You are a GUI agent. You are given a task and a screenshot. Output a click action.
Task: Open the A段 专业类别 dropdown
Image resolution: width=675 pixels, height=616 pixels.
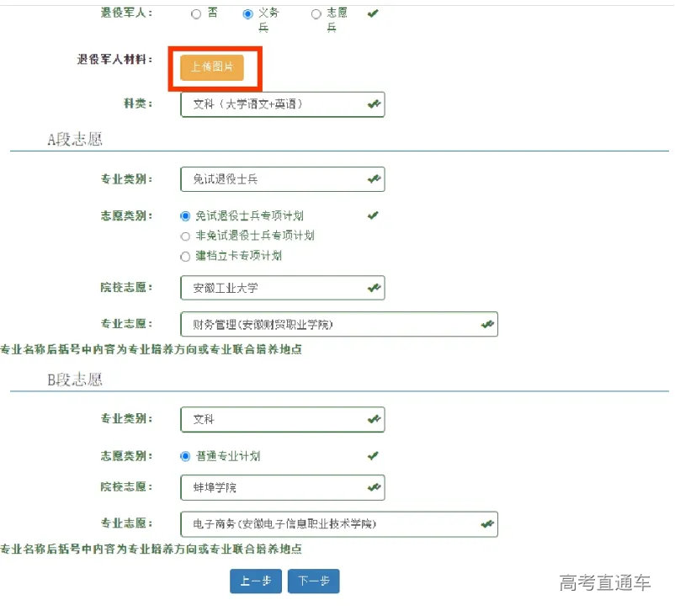pyautogui.click(x=283, y=178)
